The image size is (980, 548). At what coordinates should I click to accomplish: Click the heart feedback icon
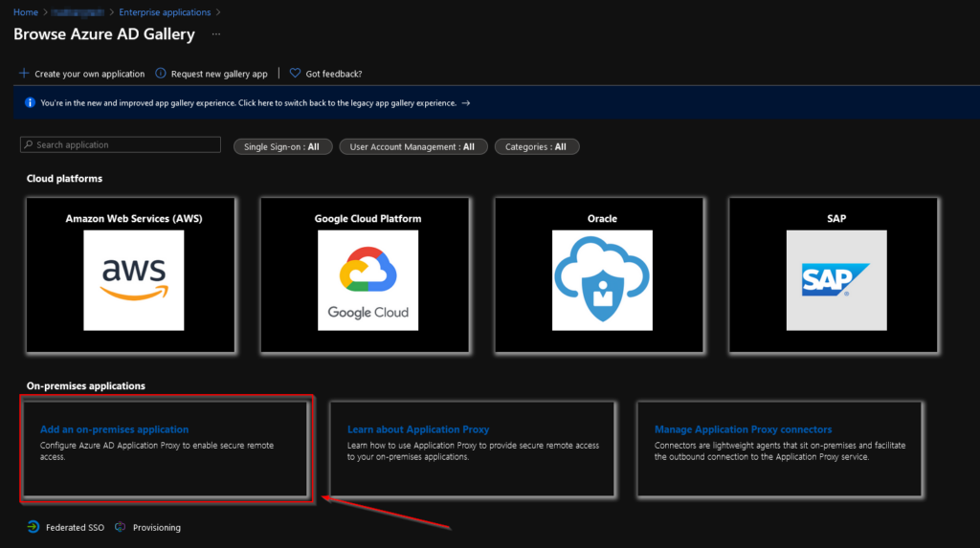point(295,73)
